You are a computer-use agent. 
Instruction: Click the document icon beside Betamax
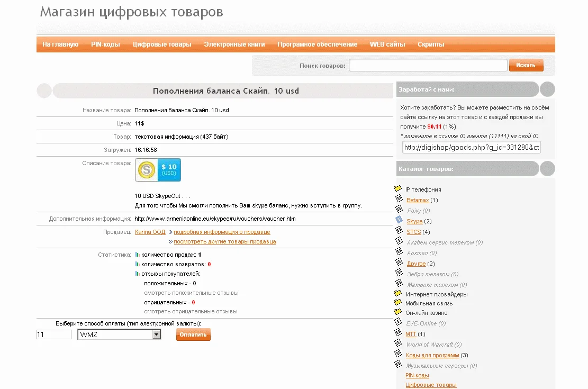(x=399, y=198)
